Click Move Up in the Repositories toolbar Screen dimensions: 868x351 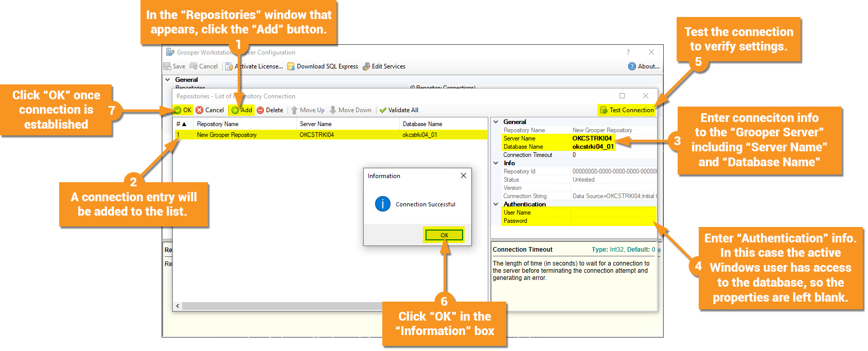pyautogui.click(x=308, y=110)
